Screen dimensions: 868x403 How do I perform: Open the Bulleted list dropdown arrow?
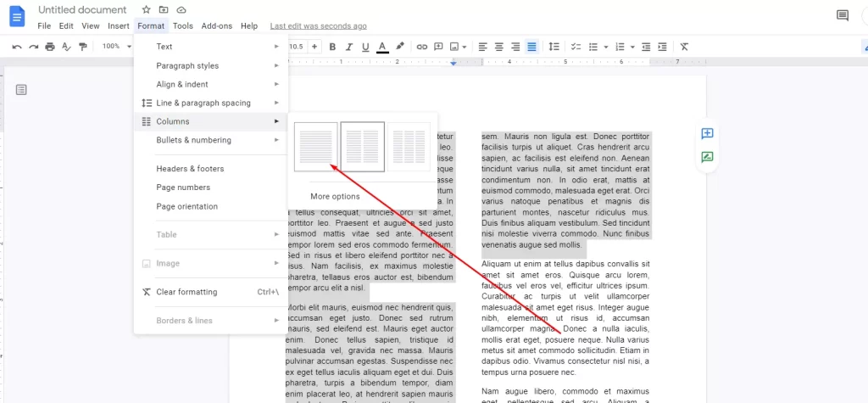[x=605, y=47]
